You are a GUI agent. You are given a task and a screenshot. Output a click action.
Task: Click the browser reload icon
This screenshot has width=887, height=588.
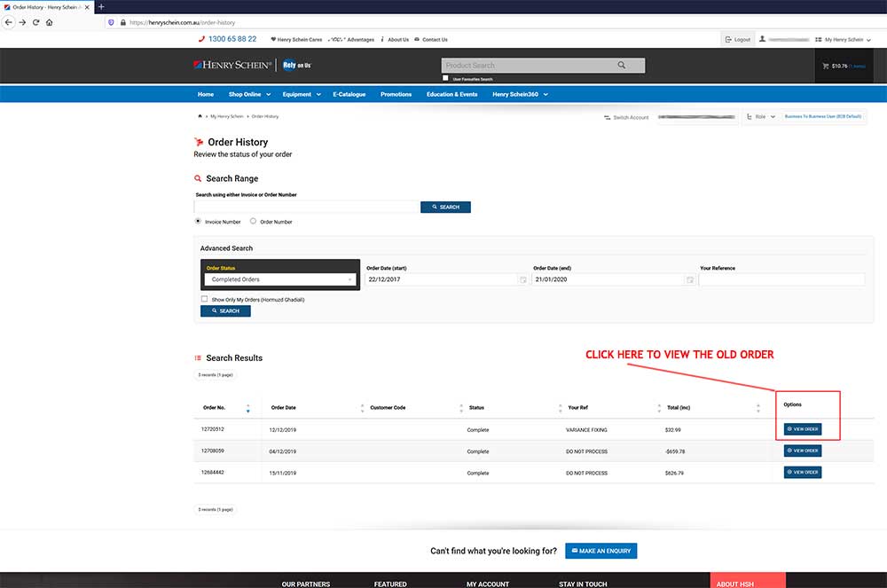click(36, 22)
